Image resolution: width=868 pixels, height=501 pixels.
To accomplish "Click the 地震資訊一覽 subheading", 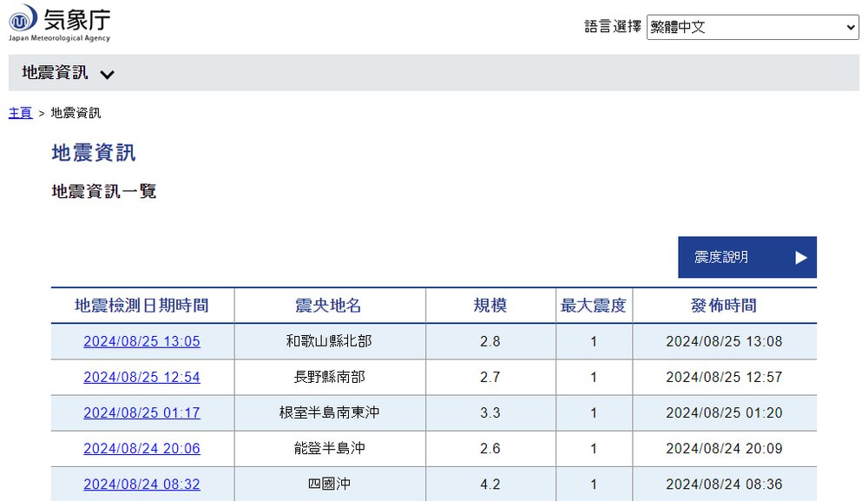I will click(x=104, y=192).
